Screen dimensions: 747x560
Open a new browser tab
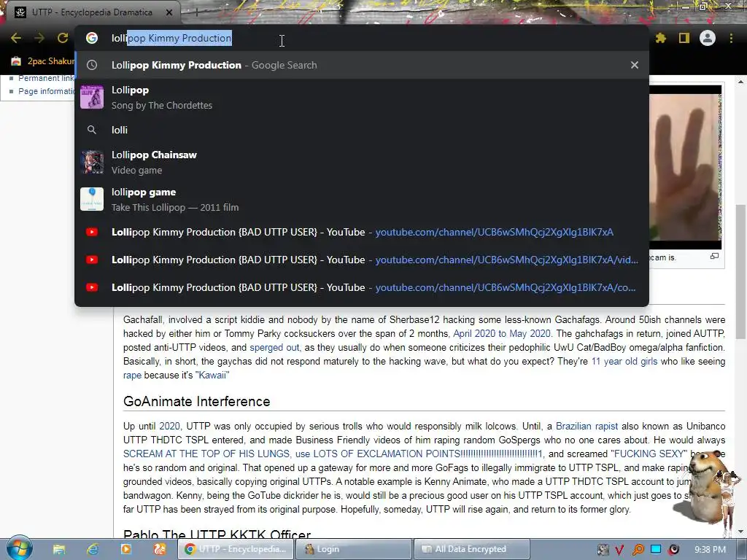pyautogui.click(x=196, y=12)
